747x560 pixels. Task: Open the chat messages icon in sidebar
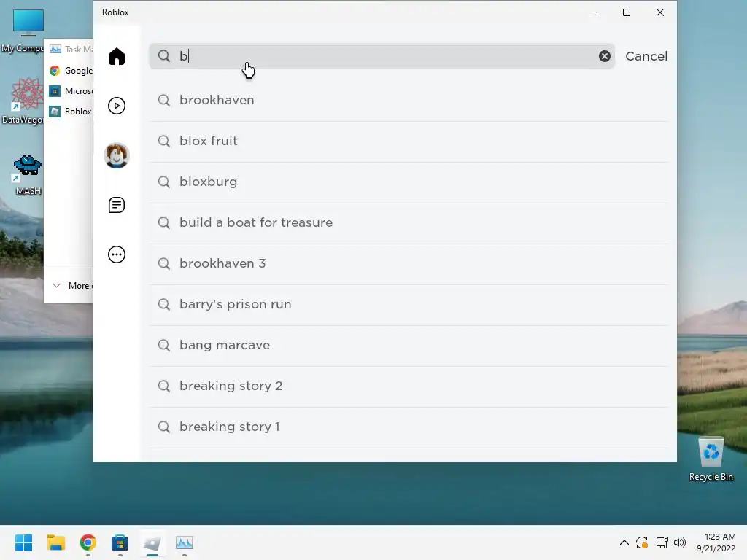(x=117, y=205)
